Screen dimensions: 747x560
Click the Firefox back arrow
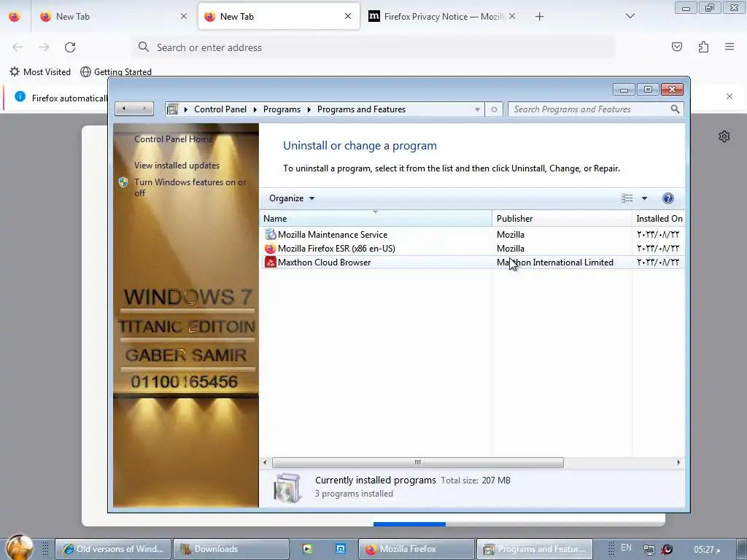click(18, 47)
